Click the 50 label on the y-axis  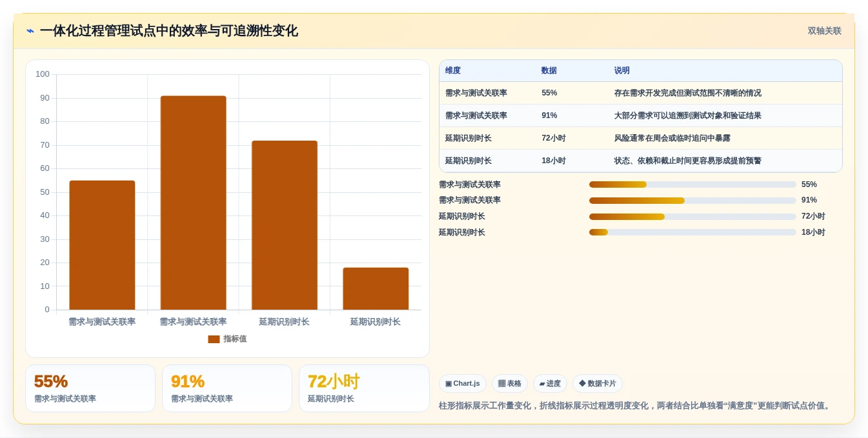(45, 192)
